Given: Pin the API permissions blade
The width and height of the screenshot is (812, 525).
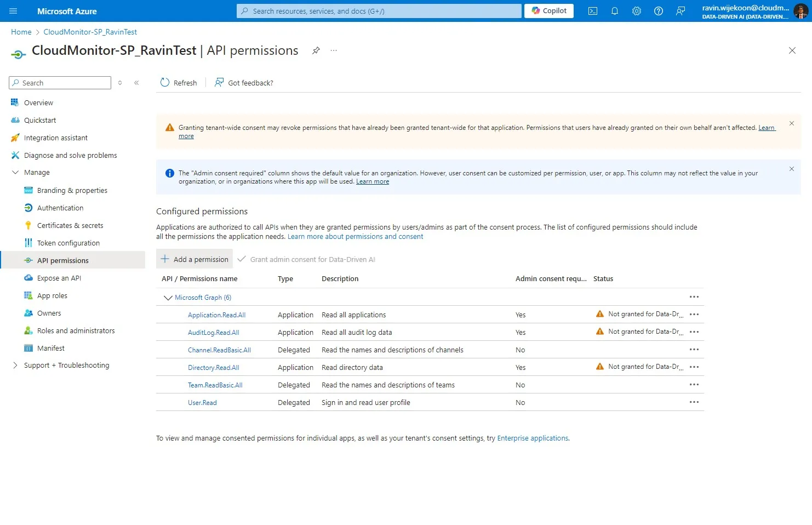Looking at the screenshot, I should pos(316,50).
